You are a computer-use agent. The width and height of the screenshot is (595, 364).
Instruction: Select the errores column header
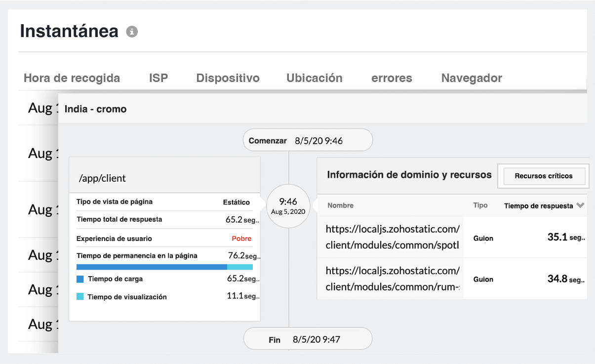[392, 78]
